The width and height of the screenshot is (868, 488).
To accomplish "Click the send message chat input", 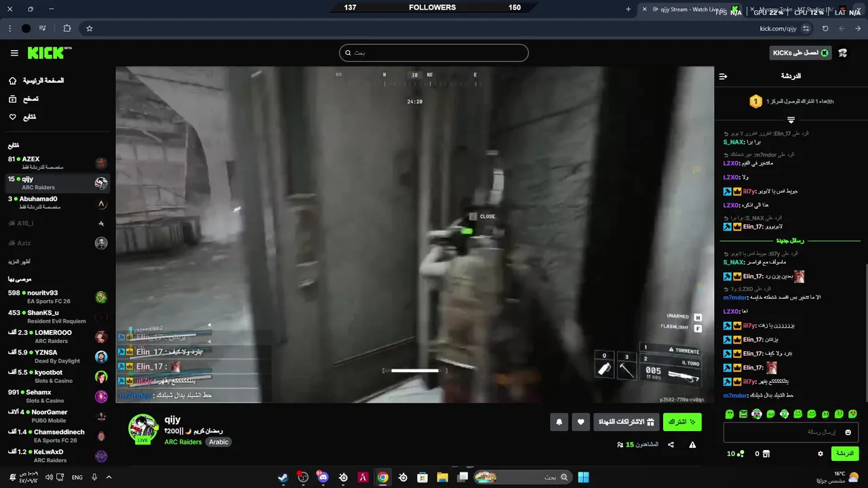I will pyautogui.click(x=791, y=432).
